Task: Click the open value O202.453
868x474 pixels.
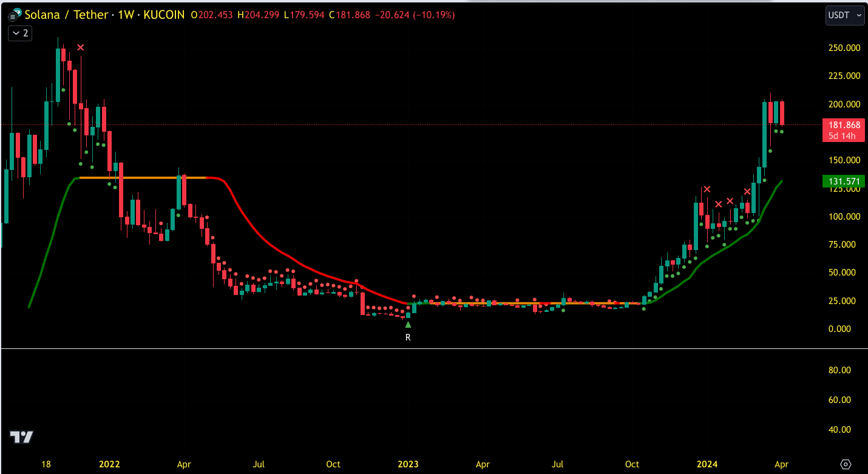Action: click(x=212, y=15)
